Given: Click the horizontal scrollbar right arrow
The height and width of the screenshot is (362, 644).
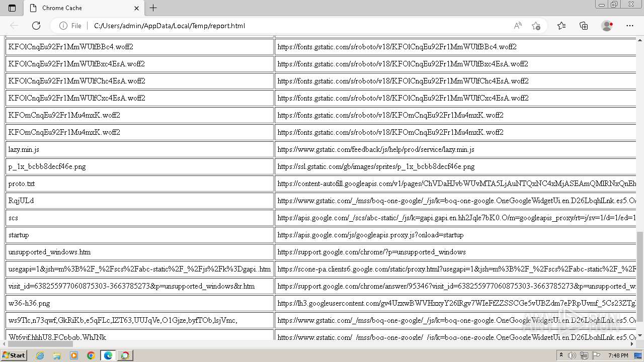Looking at the screenshot, I should click(632, 344).
